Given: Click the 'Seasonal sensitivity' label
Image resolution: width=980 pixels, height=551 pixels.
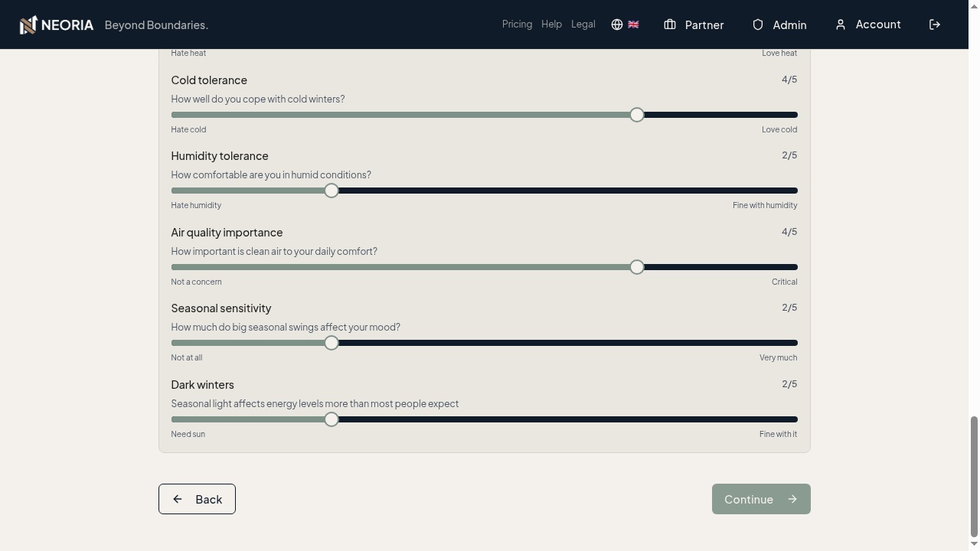Looking at the screenshot, I should click(221, 308).
